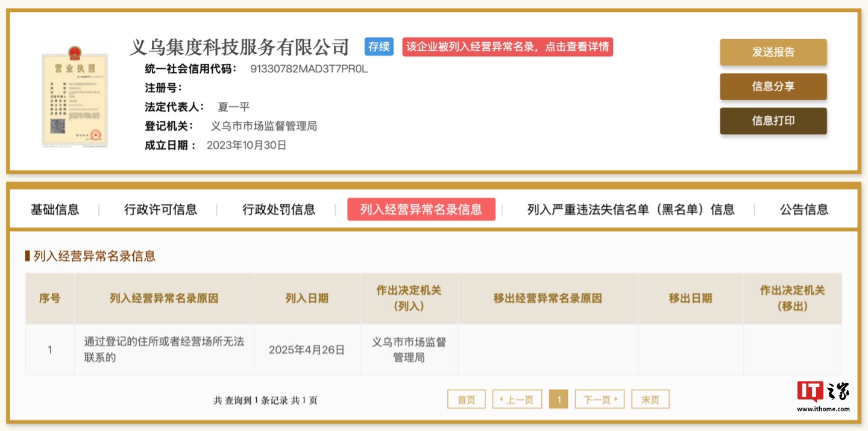The image size is (868, 431).
Task: Click the 下一页 next page button
Action: tap(599, 400)
